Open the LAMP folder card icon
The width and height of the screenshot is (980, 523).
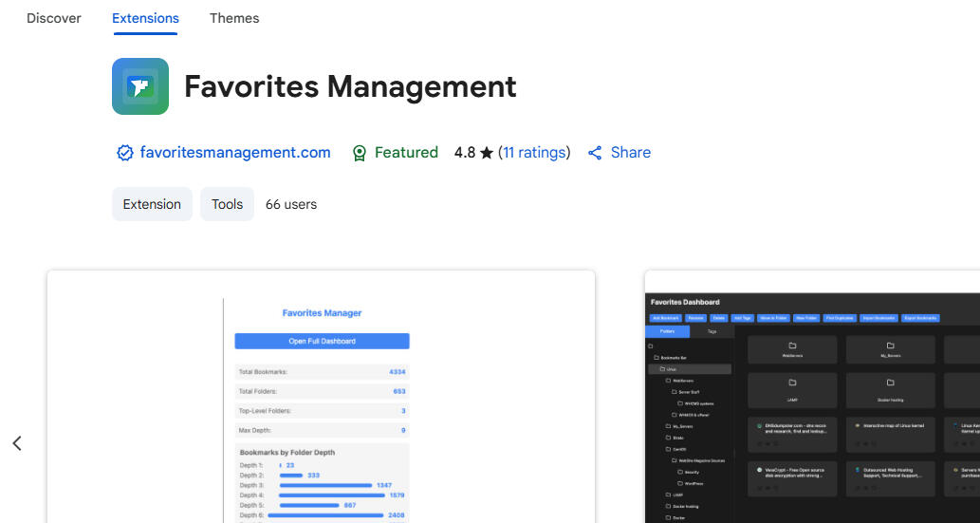click(792, 383)
